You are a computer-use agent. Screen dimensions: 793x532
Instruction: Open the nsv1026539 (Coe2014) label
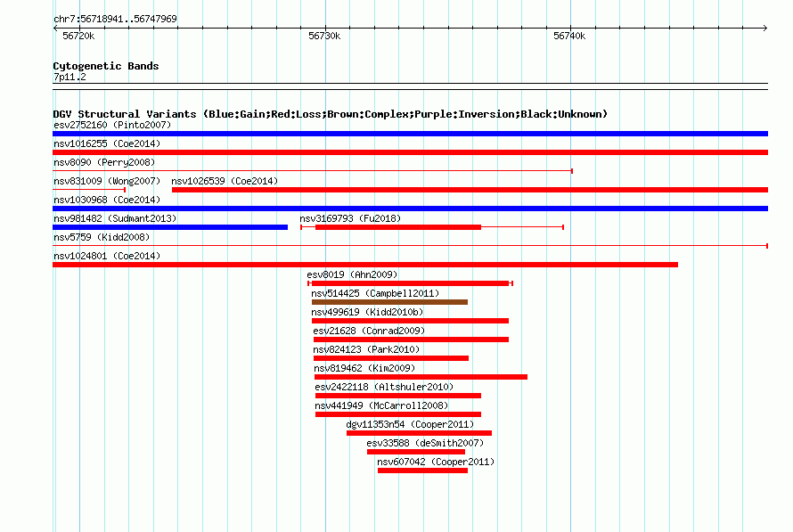(x=225, y=181)
